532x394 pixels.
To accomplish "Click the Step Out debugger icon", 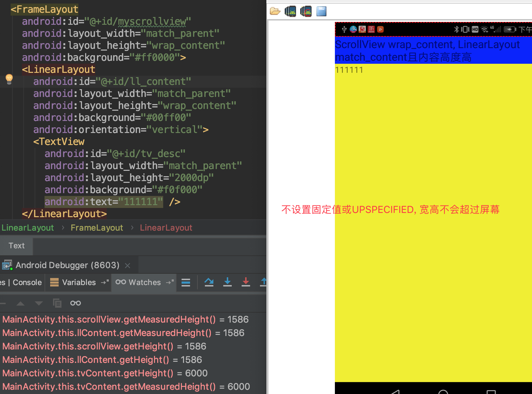I will [264, 282].
